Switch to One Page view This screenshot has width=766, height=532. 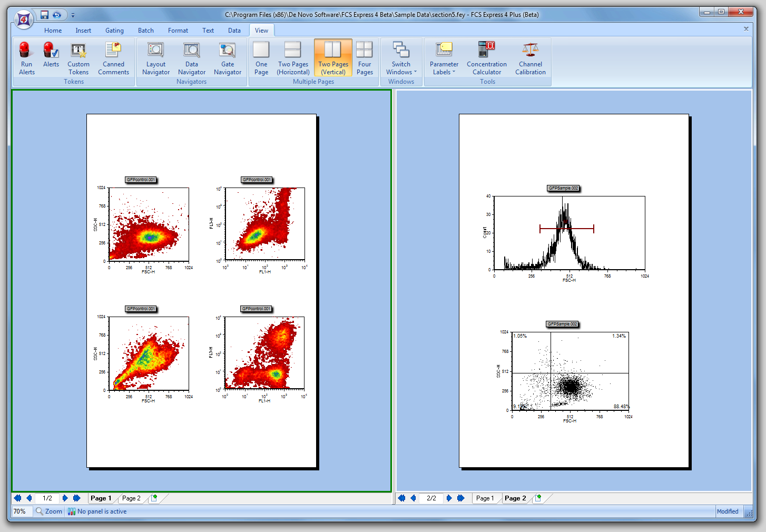tap(261, 58)
